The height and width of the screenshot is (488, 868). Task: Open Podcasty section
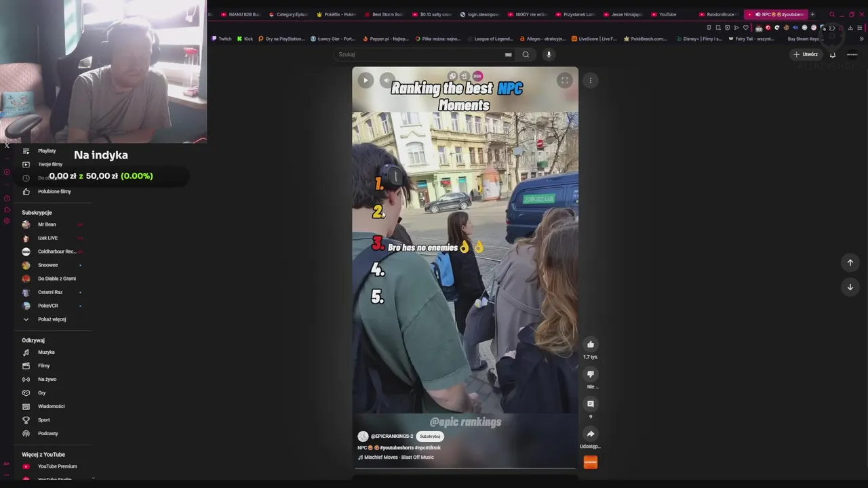click(47, 434)
